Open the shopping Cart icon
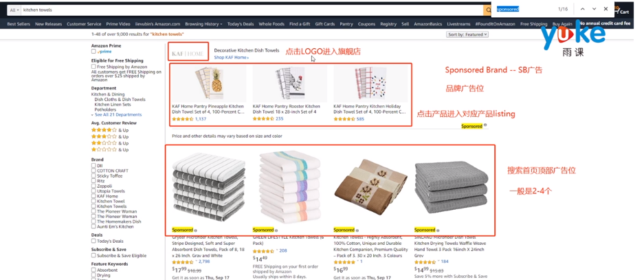 (x=623, y=10)
